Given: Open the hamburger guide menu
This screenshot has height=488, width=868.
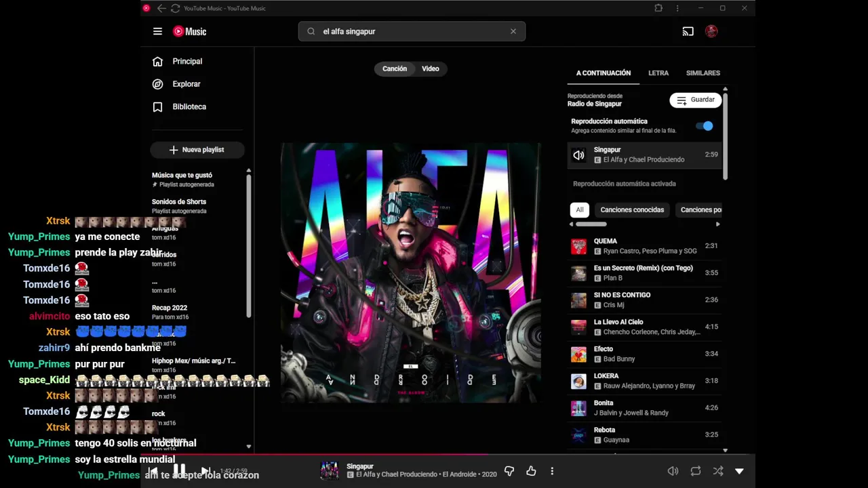Looking at the screenshot, I should [x=157, y=31].
